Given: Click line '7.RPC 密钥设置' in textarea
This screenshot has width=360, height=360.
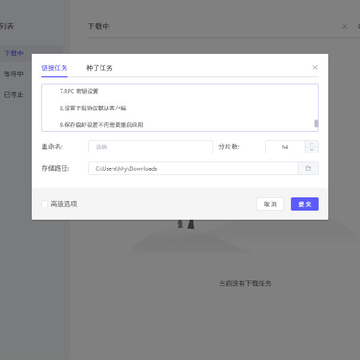Looking at the screenshot, I should (x=79, y=91).
